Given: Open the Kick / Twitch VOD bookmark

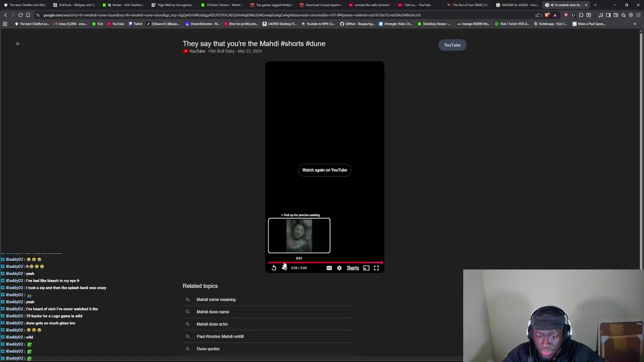Looking at the screenshot, I should [512, 24].
